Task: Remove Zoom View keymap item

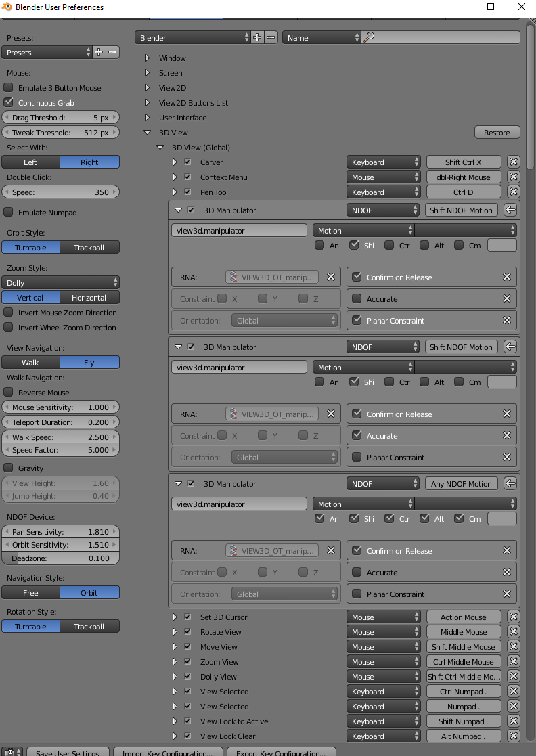Action: (x=514, y=662)
